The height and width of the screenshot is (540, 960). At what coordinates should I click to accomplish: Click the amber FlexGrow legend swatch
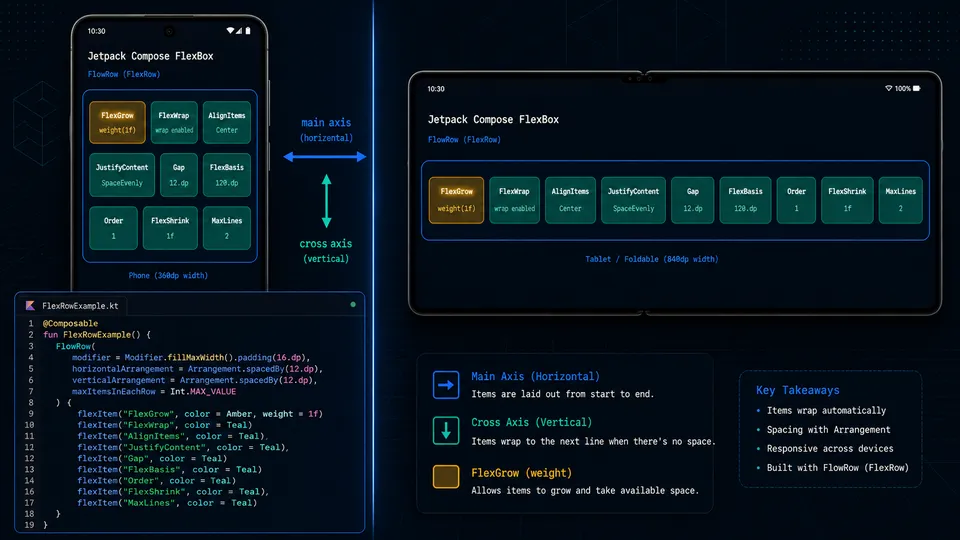(x=446, y=476)
